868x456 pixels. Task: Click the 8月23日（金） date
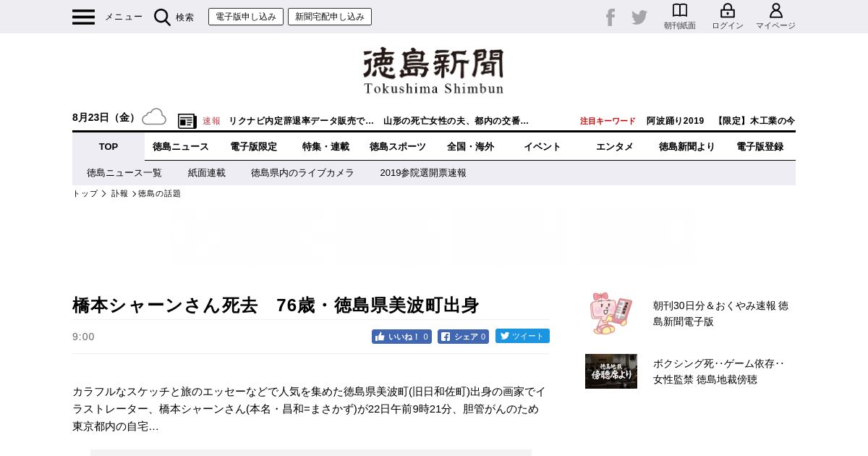[106, 117]
